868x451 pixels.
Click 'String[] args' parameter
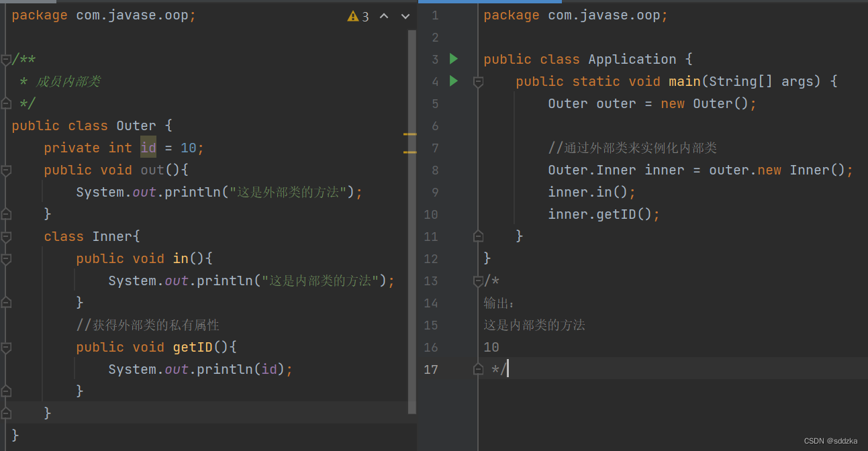pos(761,81)
